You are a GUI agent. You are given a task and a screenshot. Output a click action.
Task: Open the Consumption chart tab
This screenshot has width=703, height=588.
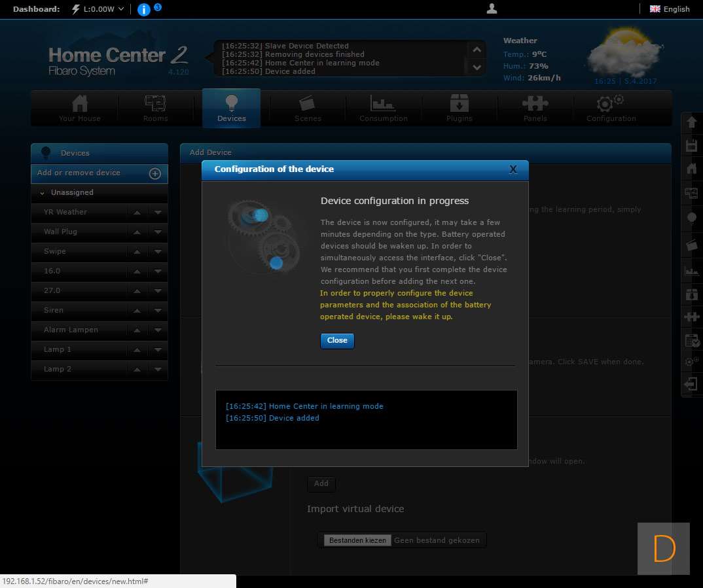pyautogui.click(x=383, y=109)
